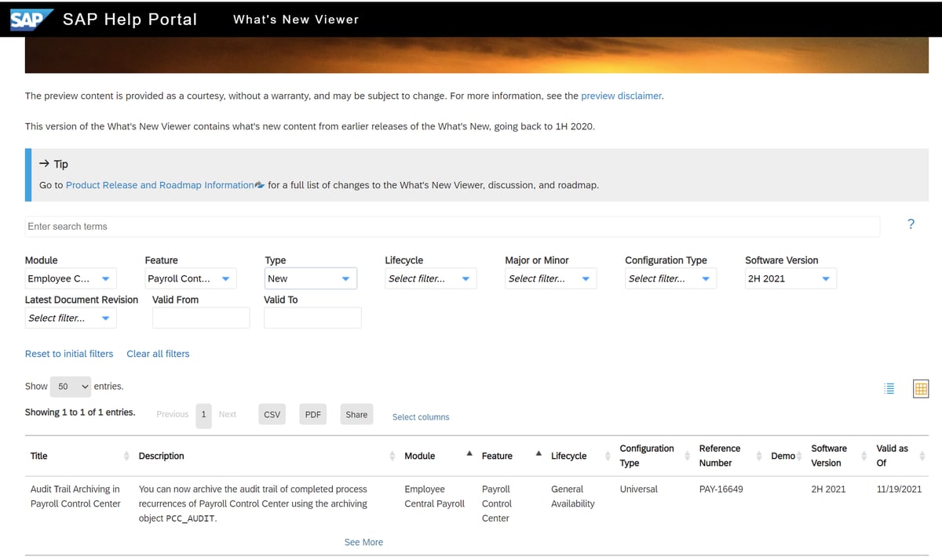Image resolution: width=942 pixels, height=560 pixels.
Task: Sort the table by Lifecycle
Action: pos(608,455)
